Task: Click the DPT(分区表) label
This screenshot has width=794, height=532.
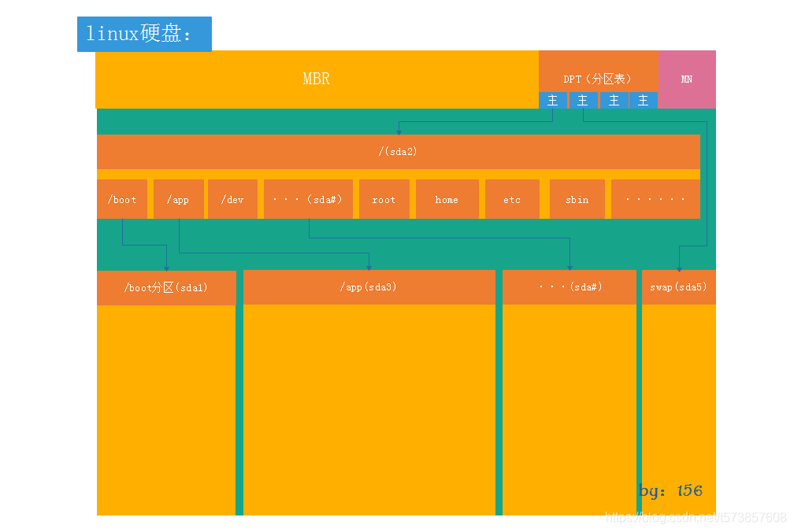Action: pyautogui.click(x=598, y=79)
